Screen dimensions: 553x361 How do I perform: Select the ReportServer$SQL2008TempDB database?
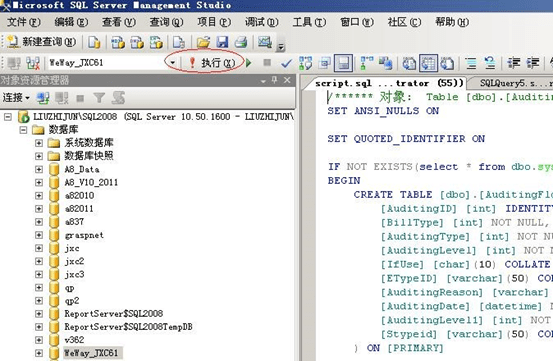pos(128,327)
